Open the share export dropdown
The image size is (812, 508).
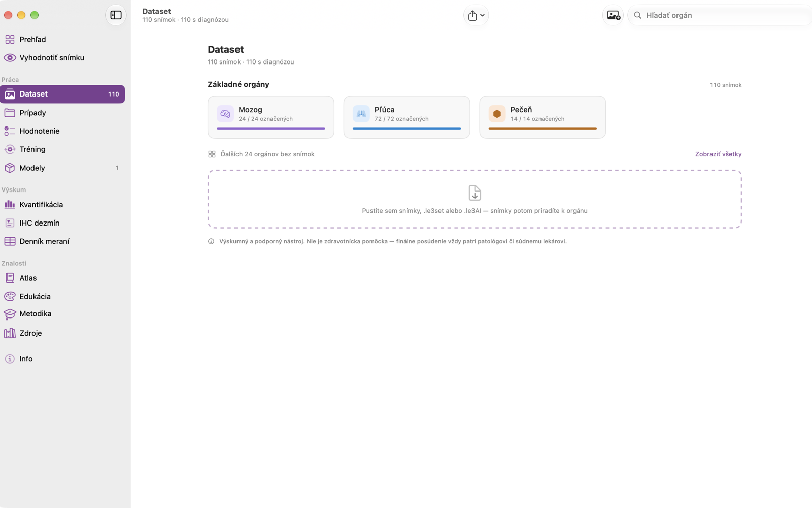click(476, 15)
